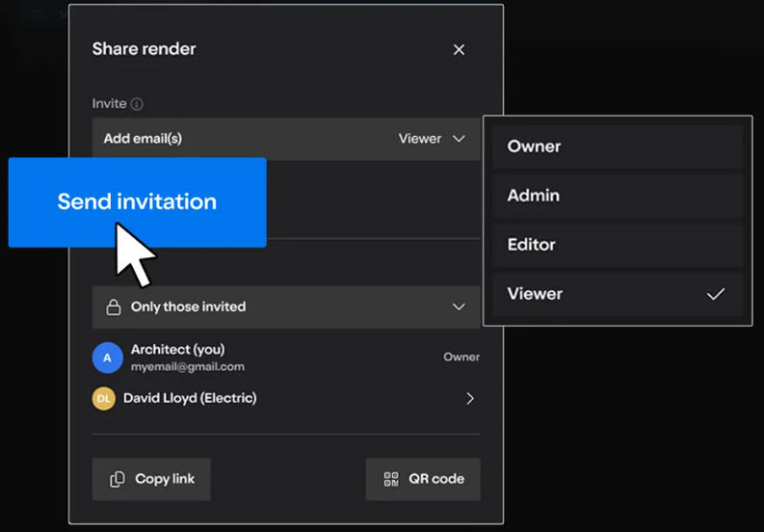This screenshot has height=532, width=764.
Task: Open the QR code button
Action: pos(423,479)
